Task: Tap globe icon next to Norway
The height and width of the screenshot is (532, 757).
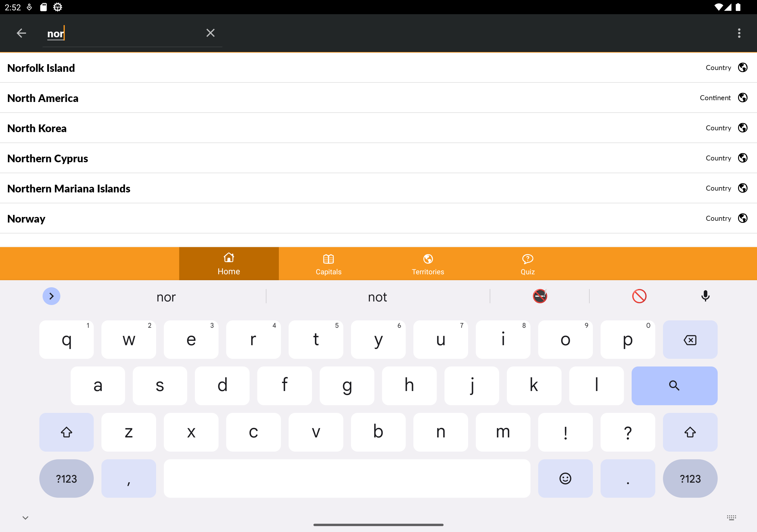Action: click(x=743, y=218)
